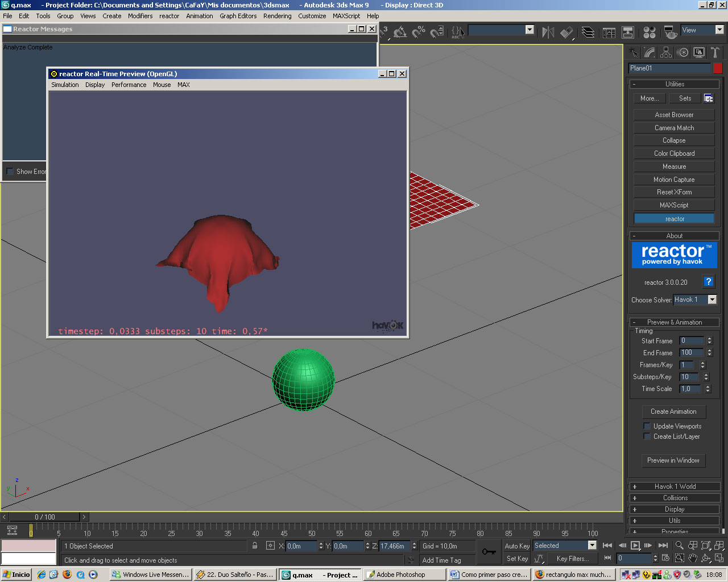Open Performance menu in reactor preview

tap(129, 85)
